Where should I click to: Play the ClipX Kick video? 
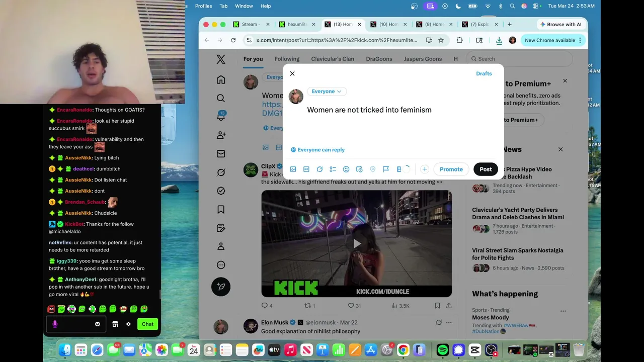[357, 244]
